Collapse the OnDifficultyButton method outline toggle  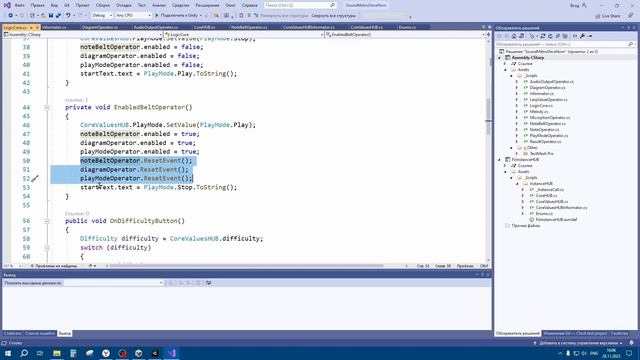[x=47, y=221]
